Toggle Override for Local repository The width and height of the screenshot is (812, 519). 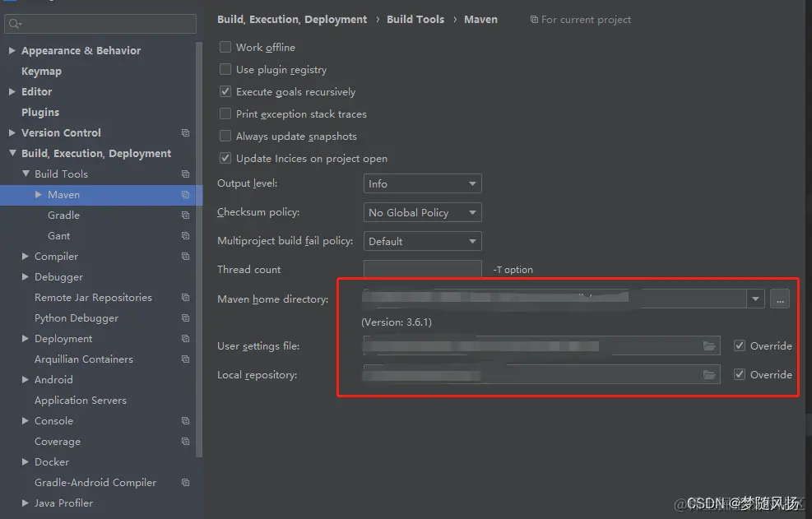point(740,374)
